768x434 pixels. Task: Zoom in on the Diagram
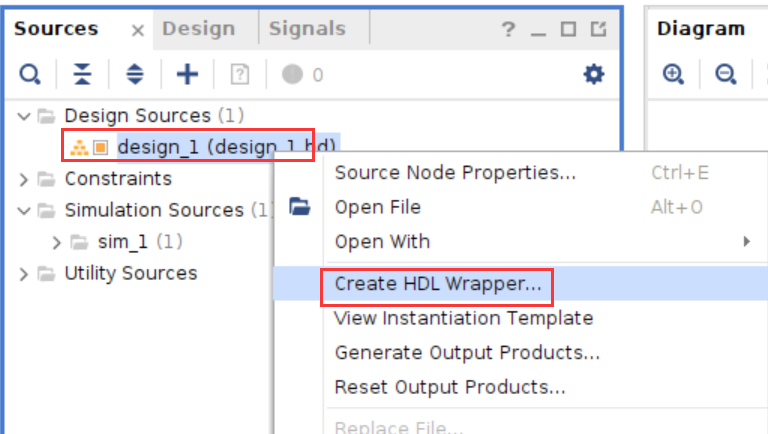pyautogui.click(x=673, y=74)
